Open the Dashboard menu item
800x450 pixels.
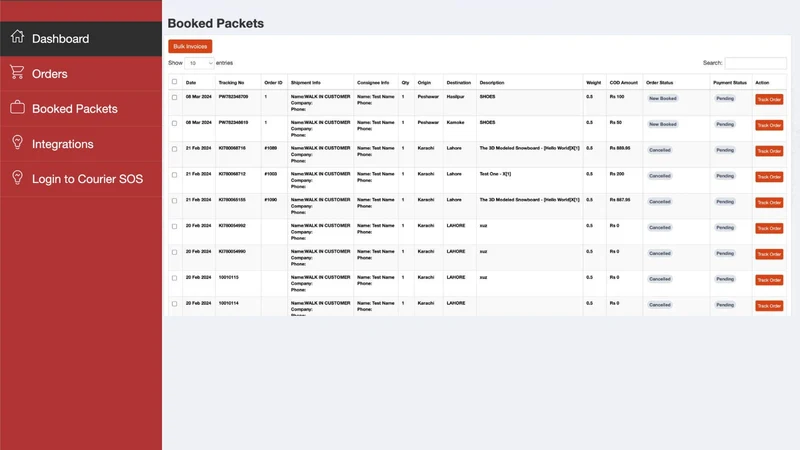[x=81, y=39]
